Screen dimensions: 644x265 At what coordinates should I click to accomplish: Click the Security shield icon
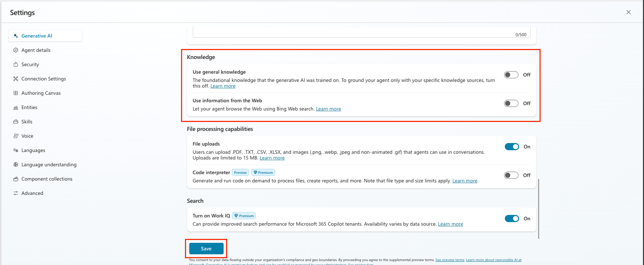click(16, 64)
